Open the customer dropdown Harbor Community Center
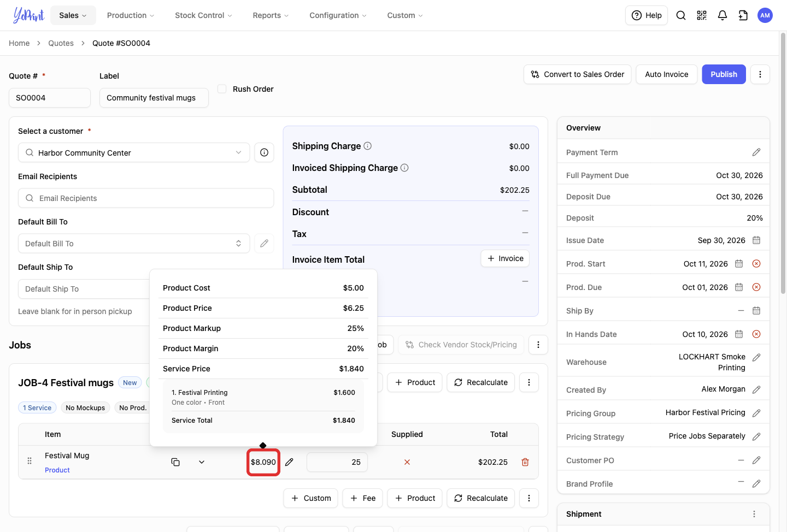Viewport: 787px width, 532px height. pyautogui.click(x=134, y=152)
